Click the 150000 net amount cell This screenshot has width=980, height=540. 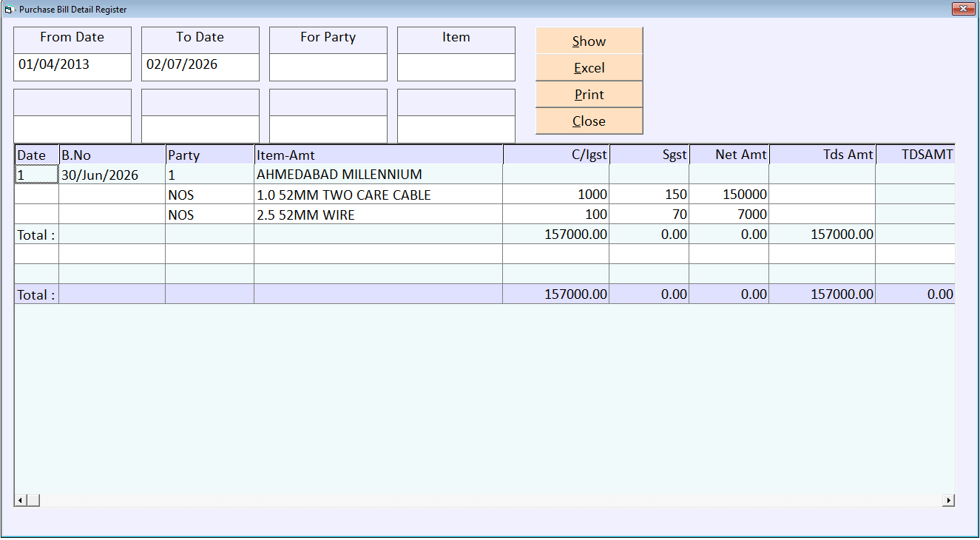729,195
